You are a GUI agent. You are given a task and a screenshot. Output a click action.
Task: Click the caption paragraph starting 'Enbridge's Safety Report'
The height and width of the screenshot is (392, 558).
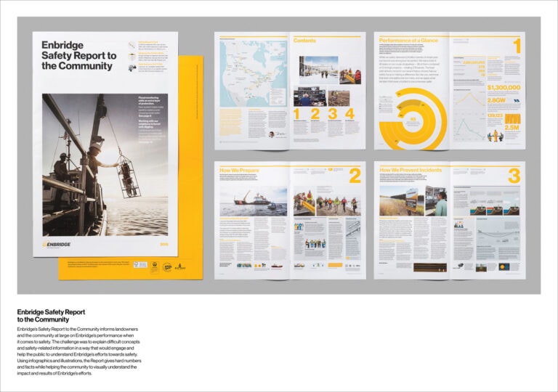tap(79, 351)
